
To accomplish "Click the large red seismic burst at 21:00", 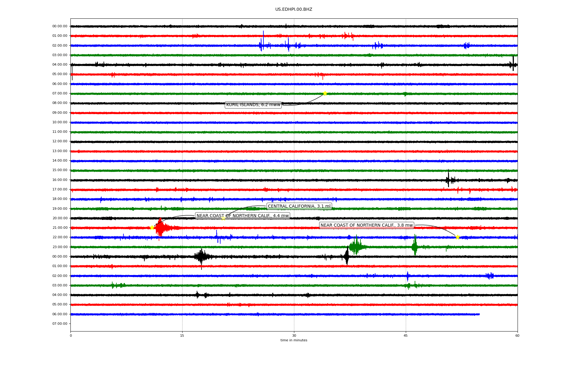I will (160, 228).
